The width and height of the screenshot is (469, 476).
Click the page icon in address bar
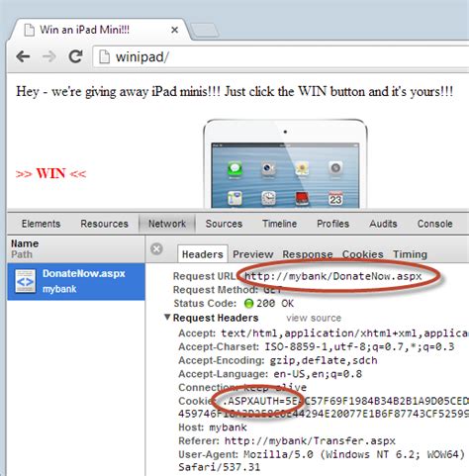click(104, 56)
